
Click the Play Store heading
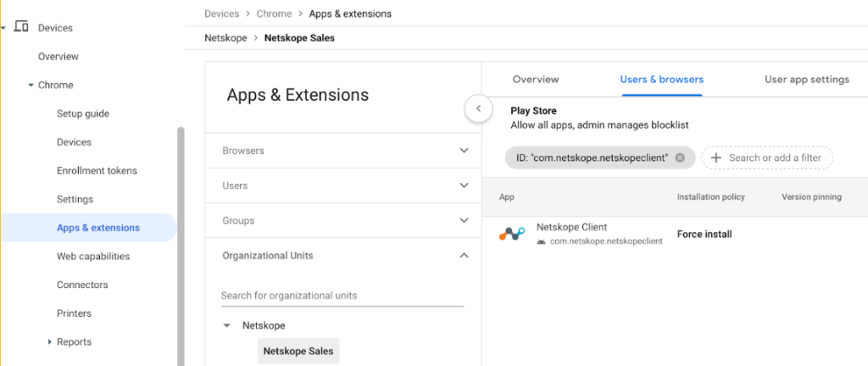click(x=533, y=111)
